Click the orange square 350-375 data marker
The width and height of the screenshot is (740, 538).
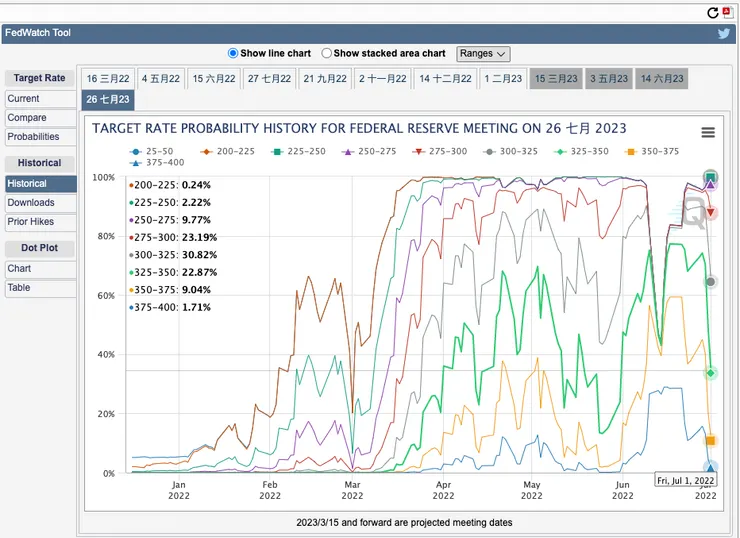tap(710, 441)
